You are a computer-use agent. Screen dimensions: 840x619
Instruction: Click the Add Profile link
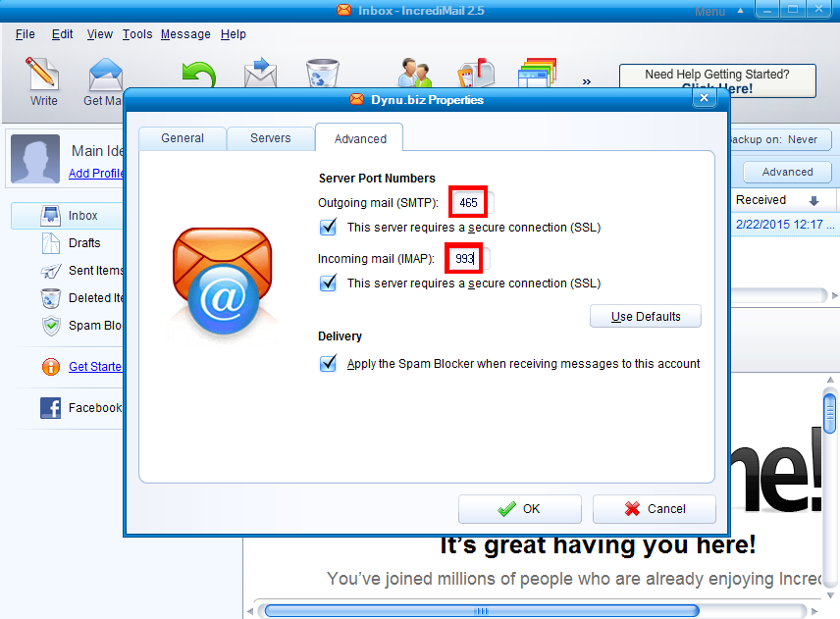point(96,173)
